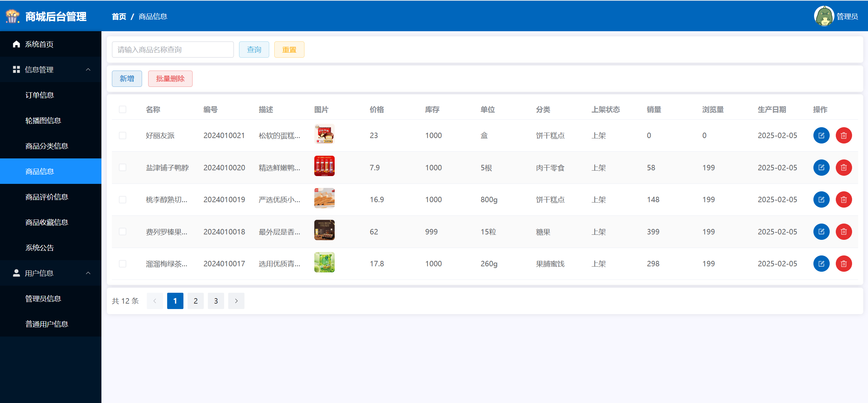Click the 新增 button
The height and width of the screenshot is (403, 868).
pyautogui.click(x=127, y=79)
